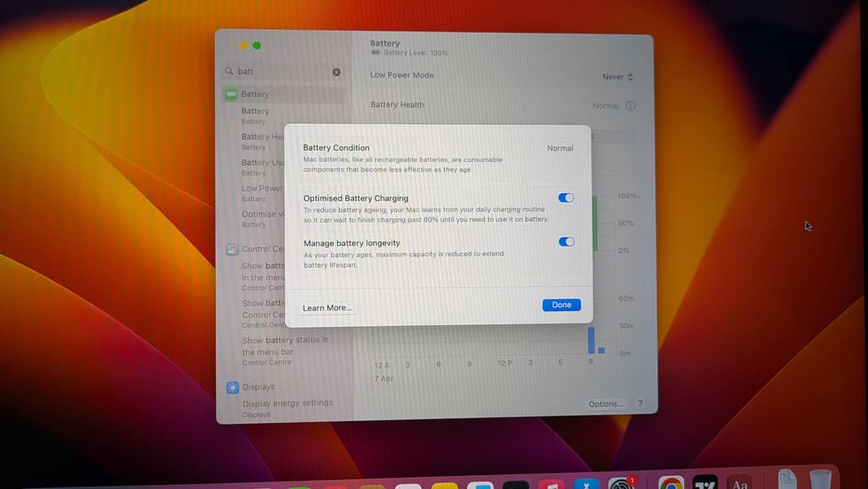This screenshot has width=868, height=489.
Task: Open the Low Power Mode dropdown
Action: [616, 76]
